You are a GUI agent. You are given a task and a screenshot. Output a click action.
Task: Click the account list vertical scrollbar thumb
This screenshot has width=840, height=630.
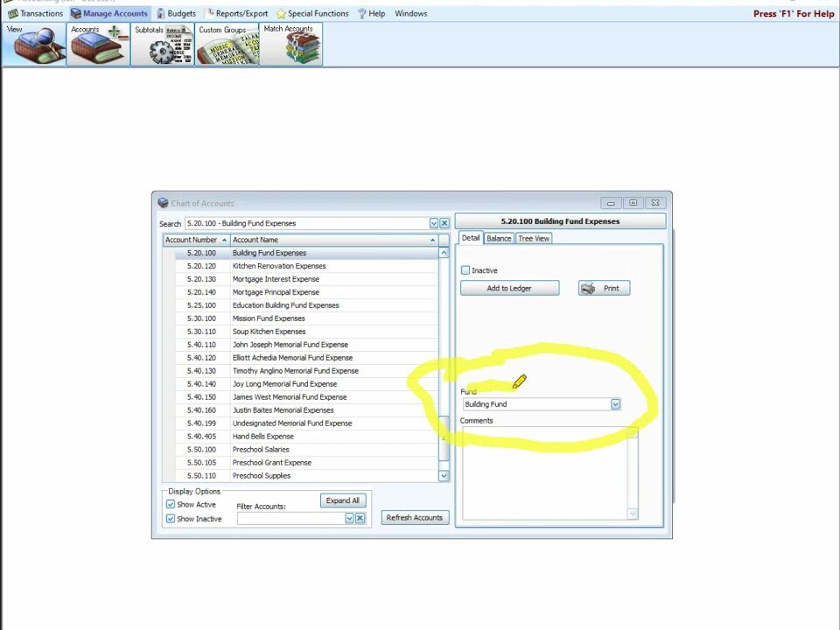[x=444, y=437]
